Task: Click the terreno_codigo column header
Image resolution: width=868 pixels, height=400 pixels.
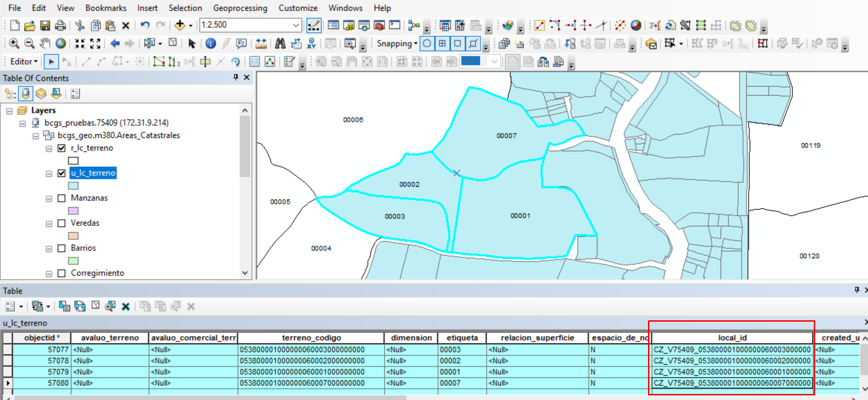Action: pyautogui.click(x=311, y=338)
